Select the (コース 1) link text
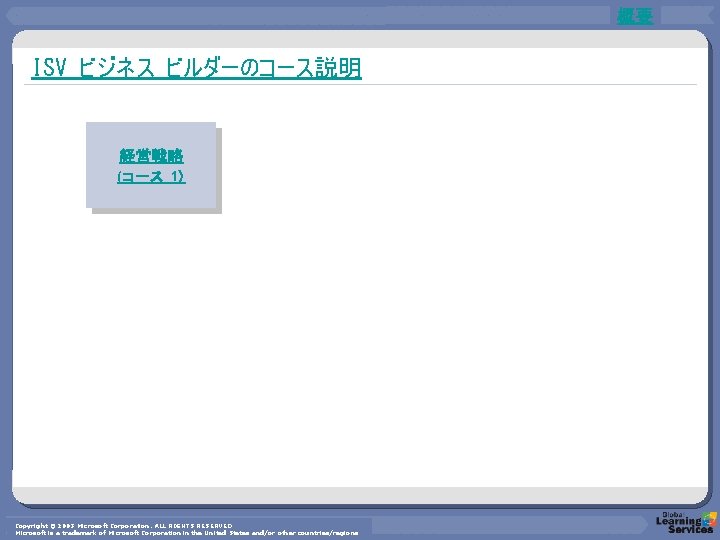 click(x=151, y=177)
